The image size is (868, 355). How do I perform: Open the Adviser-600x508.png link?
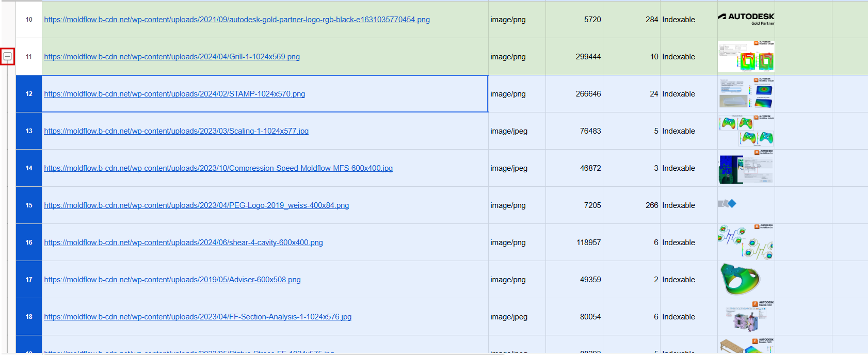pyautogui.click(x=172, y=280)
